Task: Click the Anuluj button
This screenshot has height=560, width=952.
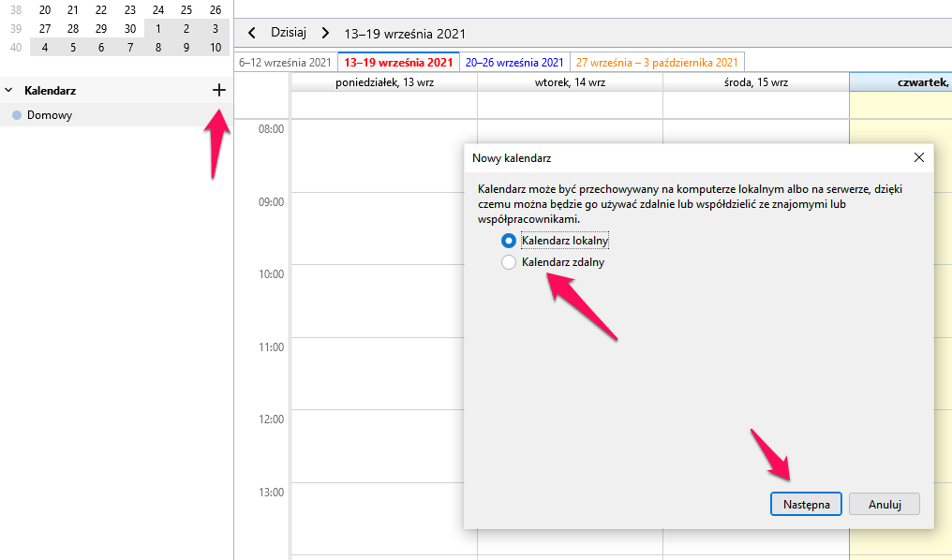Action: pos(884,504)
